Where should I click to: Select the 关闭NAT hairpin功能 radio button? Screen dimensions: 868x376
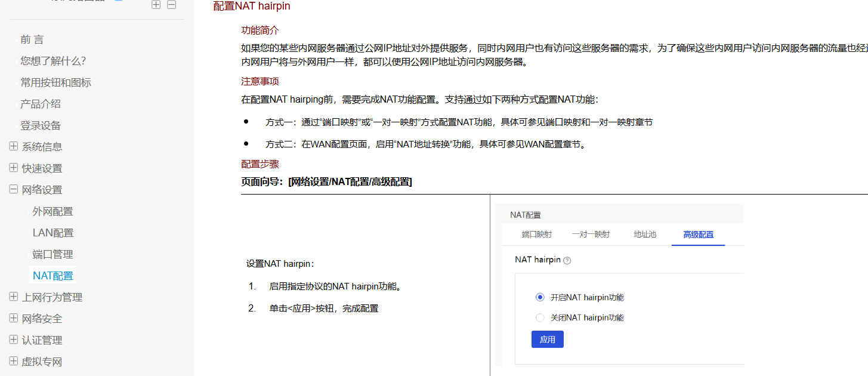[x=540, y=318]
